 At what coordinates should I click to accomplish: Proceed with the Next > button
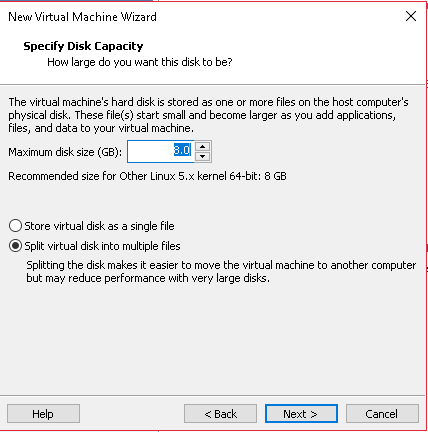coord(301,414)
